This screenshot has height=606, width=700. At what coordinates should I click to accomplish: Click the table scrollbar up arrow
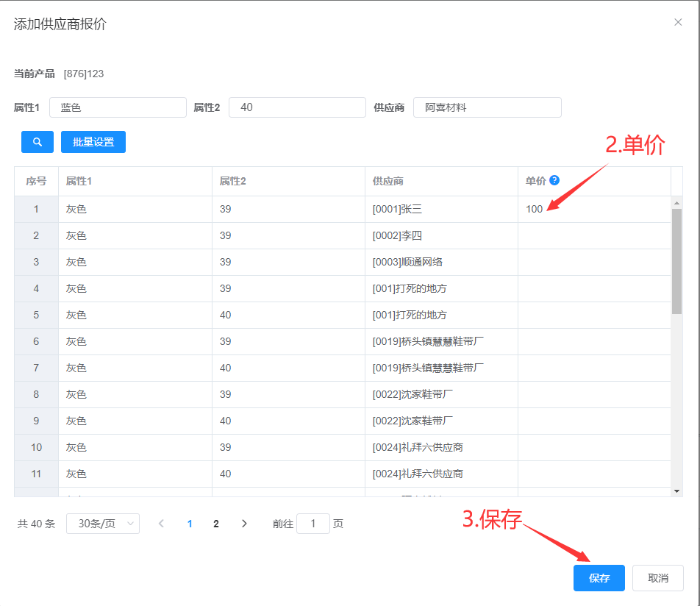(676, 202)
